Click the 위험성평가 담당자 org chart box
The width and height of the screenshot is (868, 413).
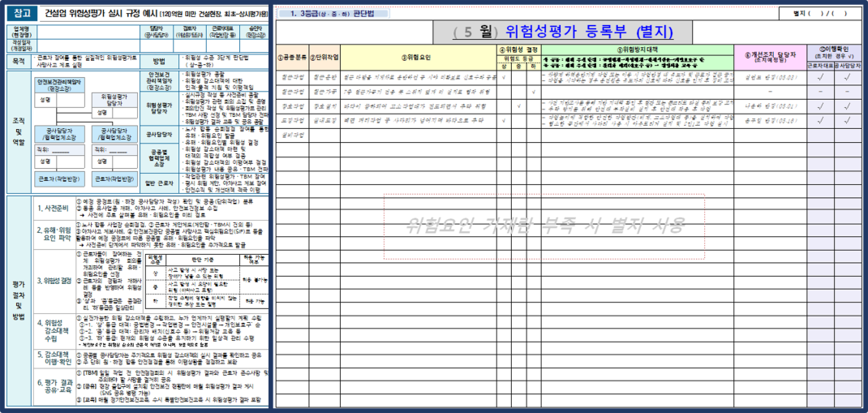(114, 99)
